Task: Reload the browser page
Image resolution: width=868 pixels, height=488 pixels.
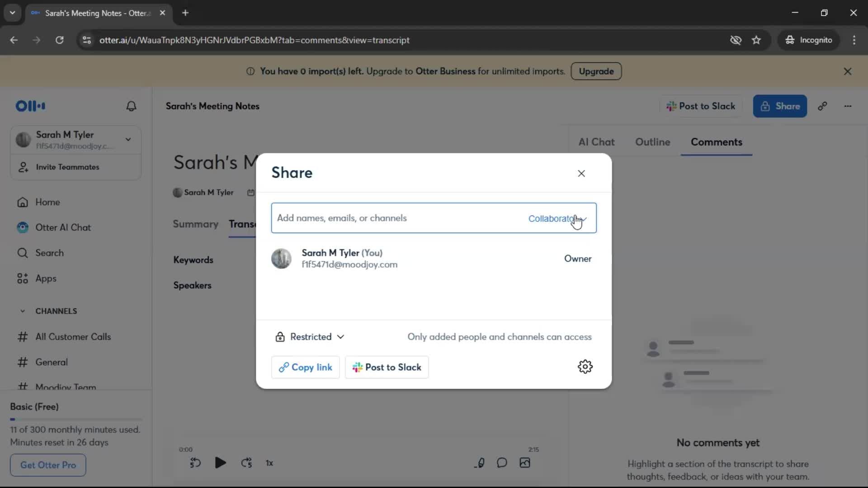Action: 59,40
